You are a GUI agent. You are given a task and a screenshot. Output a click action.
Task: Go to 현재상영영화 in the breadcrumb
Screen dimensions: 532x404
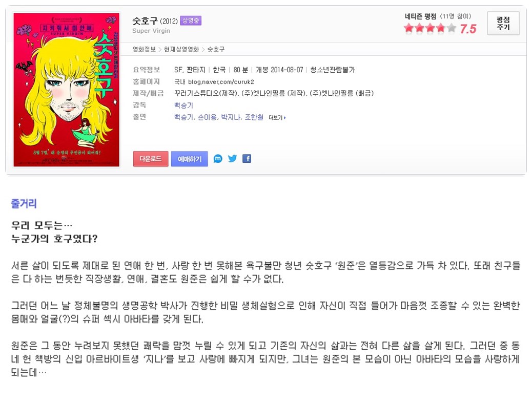(x=181, y=49)
